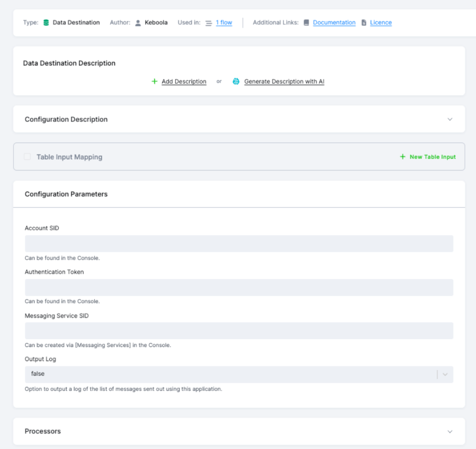Open the 1 flow link
The width and height of the screenshot is (476, 449).
coord(224,22)
